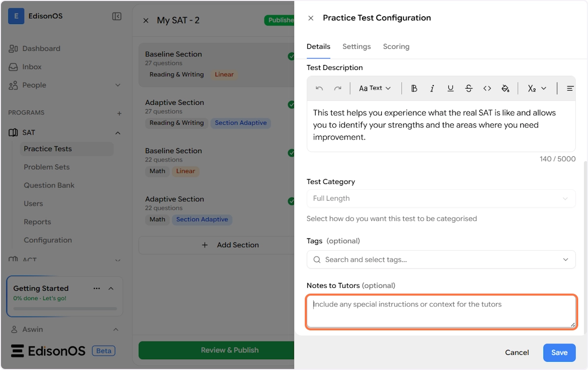
Task: Collapse the sidebar with the panel icon
Action: point(117,17)
